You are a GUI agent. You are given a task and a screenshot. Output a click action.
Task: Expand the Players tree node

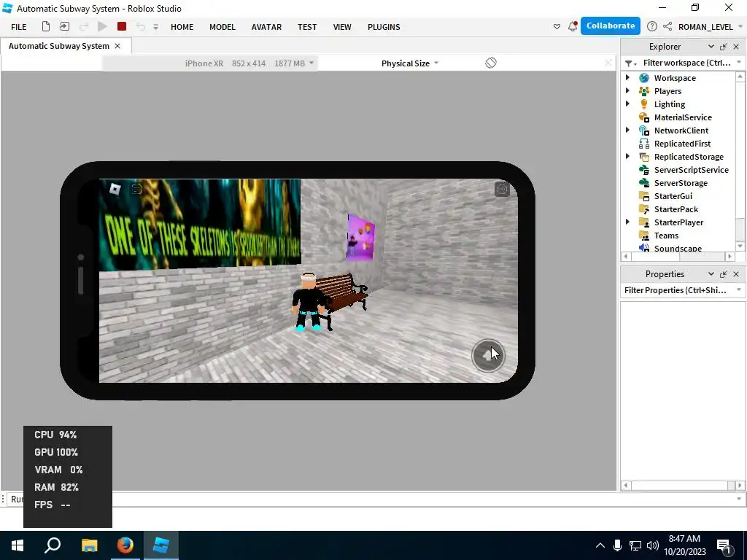tap(627, 90)
